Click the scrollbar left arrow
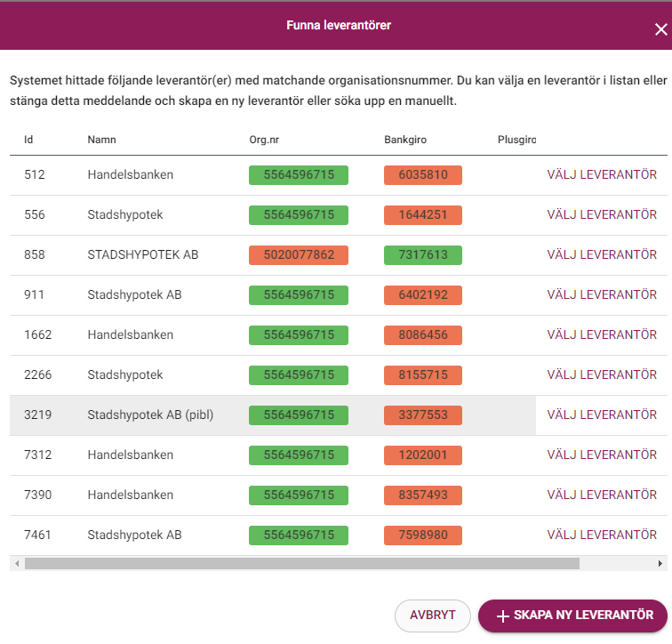672x644 pixels. [17, 563]
